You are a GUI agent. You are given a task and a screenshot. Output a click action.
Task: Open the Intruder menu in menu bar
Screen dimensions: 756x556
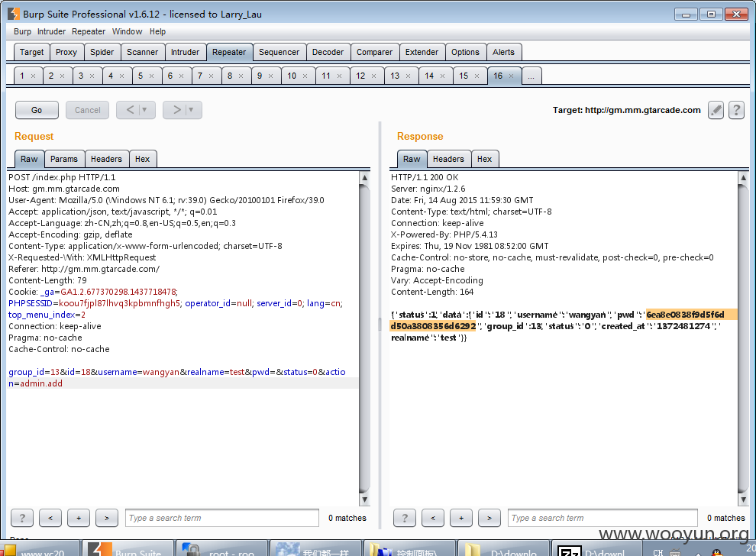click(52, 31)
